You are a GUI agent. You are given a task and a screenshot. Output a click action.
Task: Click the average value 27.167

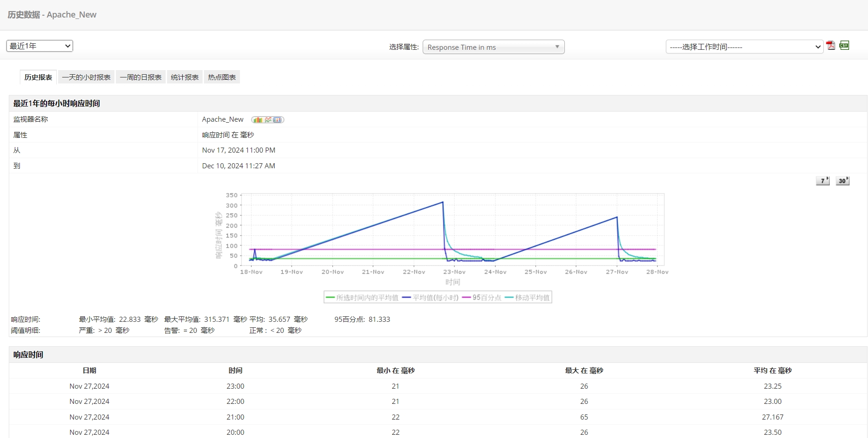click(x=772, y=417)
